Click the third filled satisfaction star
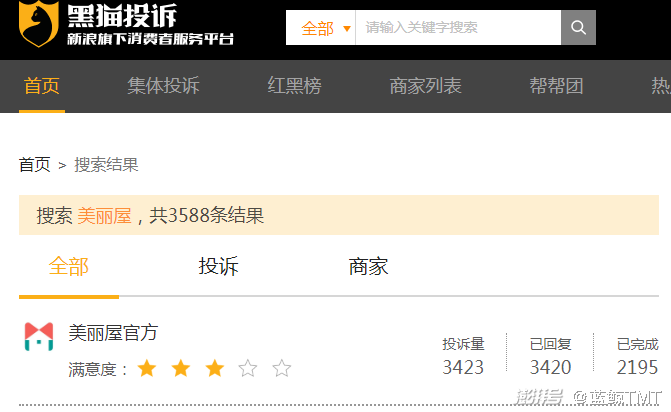The height and width of the screenshot is (412, 671). pos(214,368)
